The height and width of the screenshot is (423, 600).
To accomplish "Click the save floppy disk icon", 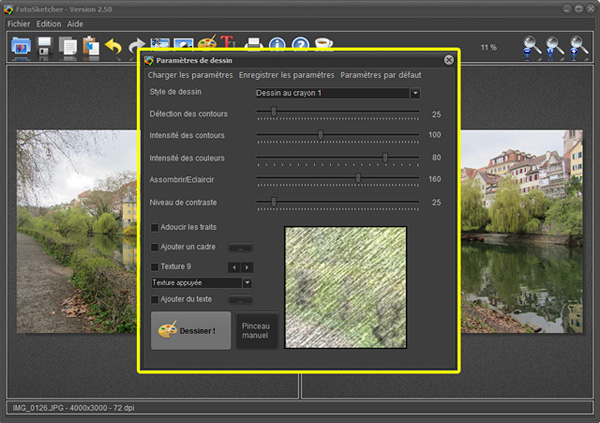I will point(45,46).
